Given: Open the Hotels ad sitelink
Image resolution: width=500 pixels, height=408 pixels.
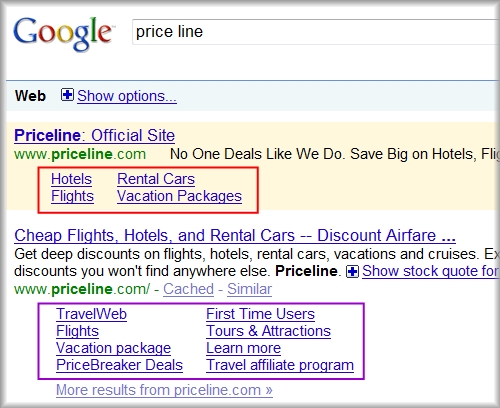Looking at the screenshot, I should [71, 179].
